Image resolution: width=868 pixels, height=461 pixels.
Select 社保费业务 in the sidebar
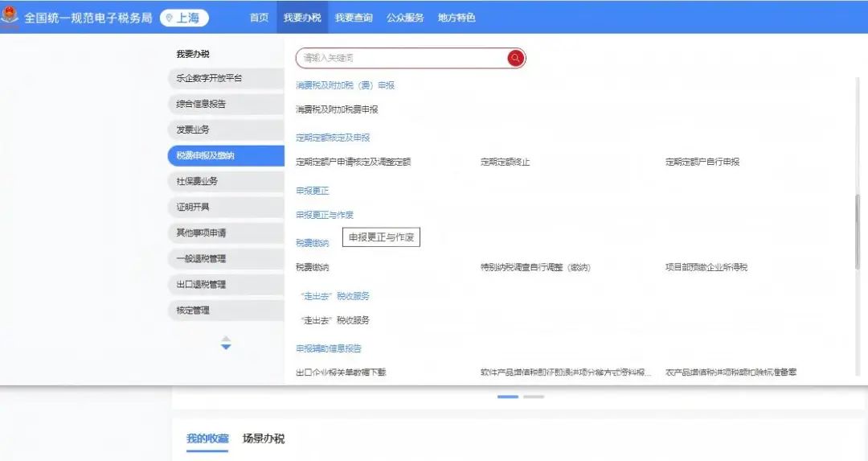pos(197,181)
